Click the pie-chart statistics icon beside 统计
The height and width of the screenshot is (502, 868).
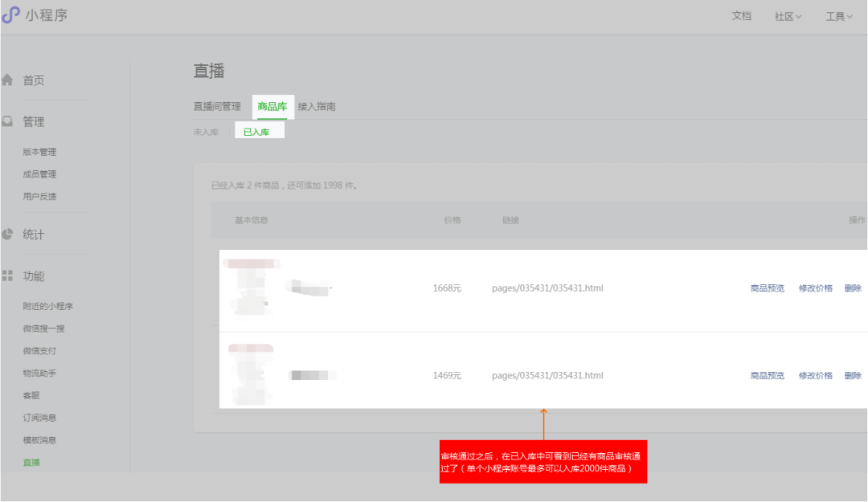9,234
